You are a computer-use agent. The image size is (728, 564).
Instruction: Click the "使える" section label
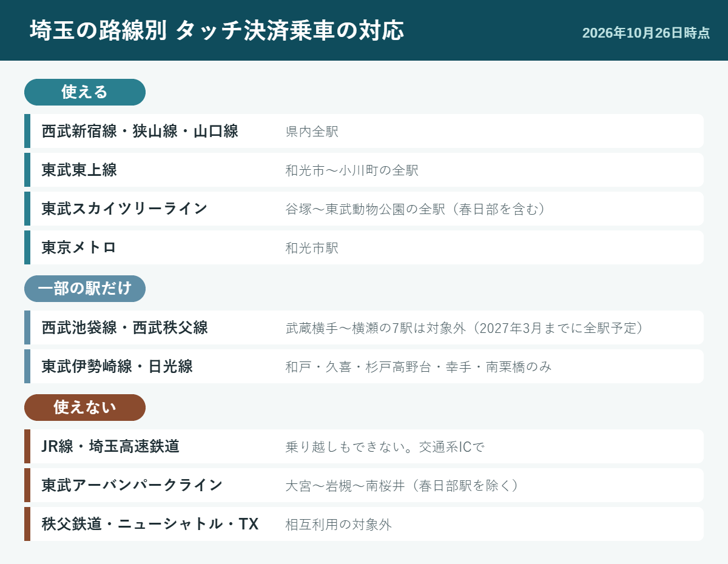[x=85, y=92]
